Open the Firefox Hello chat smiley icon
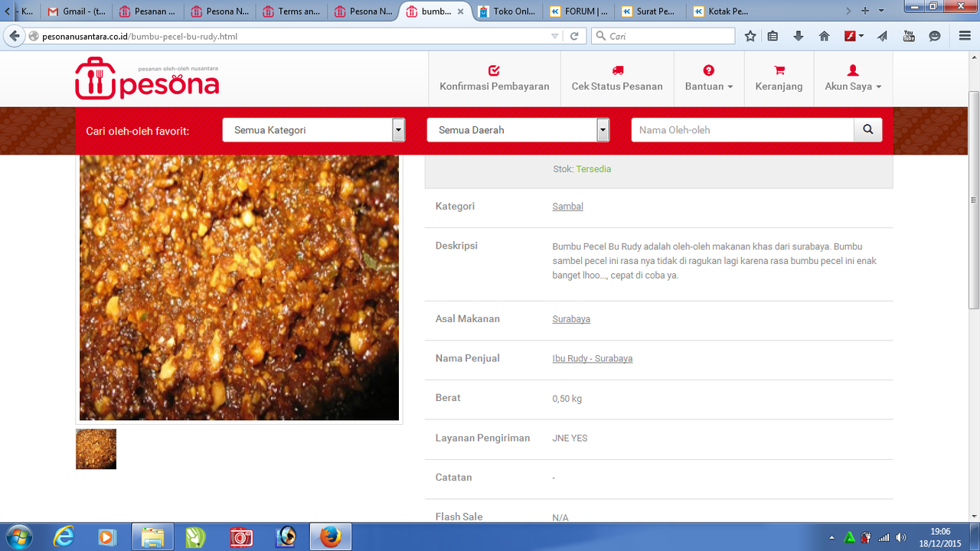980x551 pixels. tap(935, 36)
